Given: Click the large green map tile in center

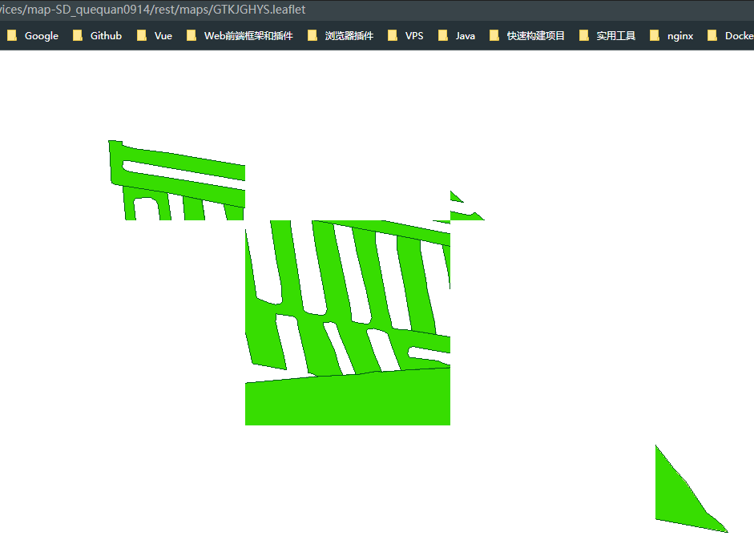Looking at the screenshot, I should point(348,323).
